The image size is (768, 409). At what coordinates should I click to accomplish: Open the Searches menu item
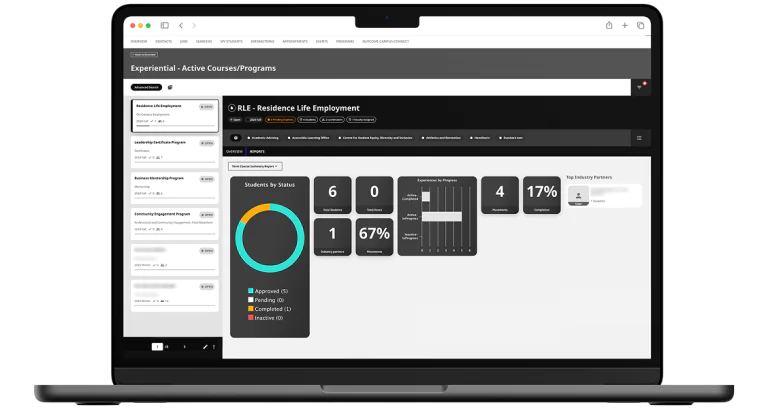pyautogui.click(x=204, y=42)
